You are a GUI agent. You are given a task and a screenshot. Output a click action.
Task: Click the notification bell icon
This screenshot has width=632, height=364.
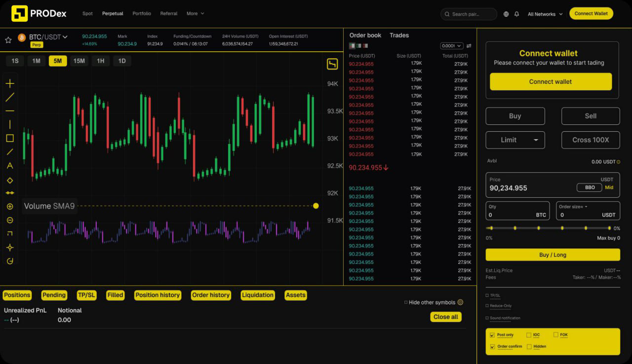(516, 14)
